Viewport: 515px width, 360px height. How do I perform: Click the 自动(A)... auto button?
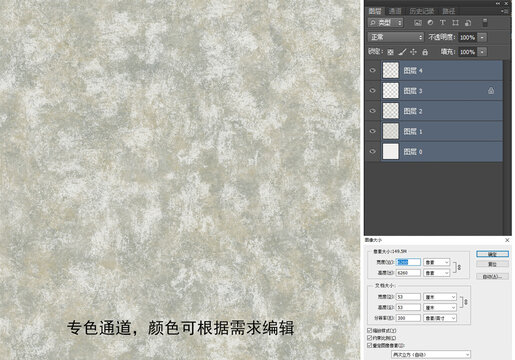(x=492, y=276)
